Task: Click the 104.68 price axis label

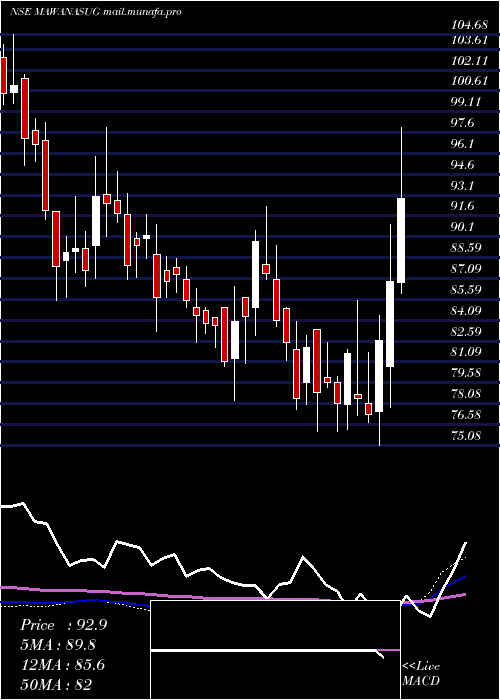Action: 469,25
